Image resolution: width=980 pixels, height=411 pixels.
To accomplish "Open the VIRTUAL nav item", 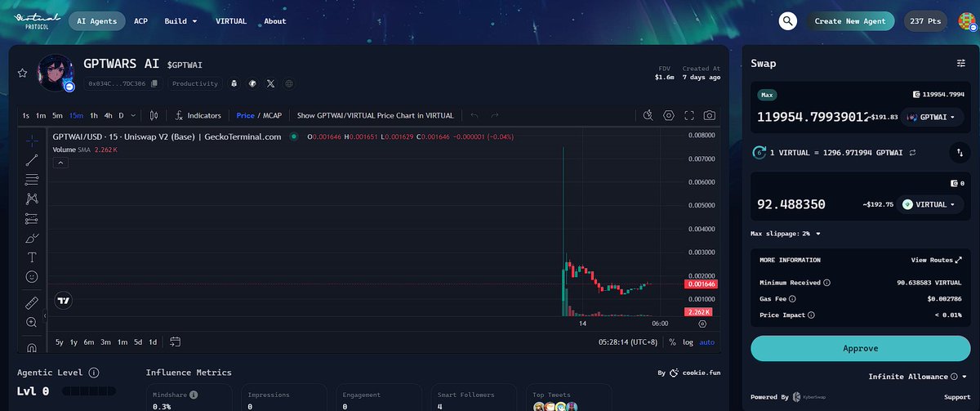I will 231,21.
